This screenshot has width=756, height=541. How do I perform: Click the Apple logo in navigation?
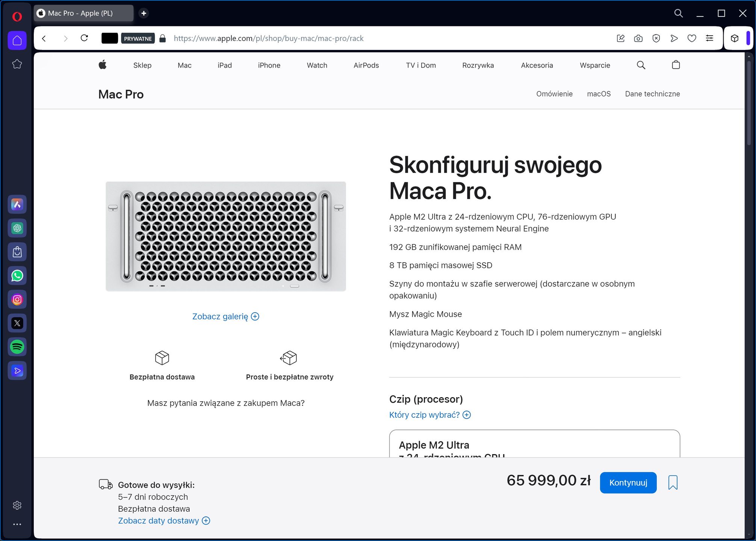pyautogui.click(x=103, y=65)
